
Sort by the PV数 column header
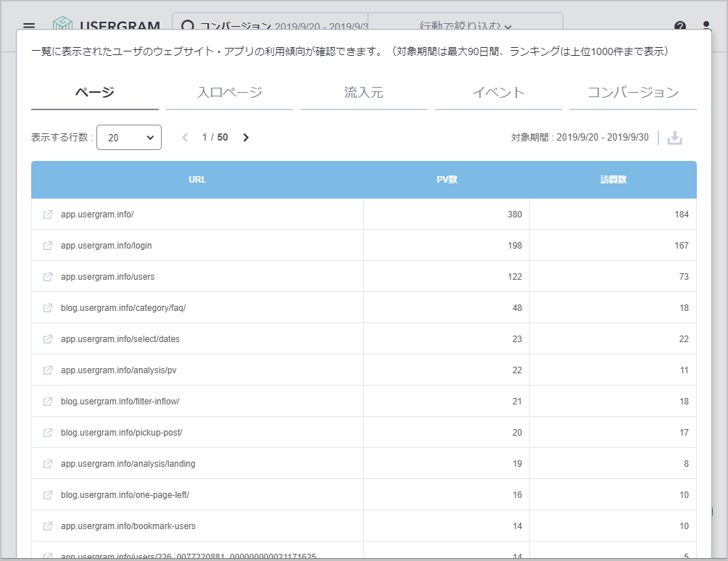(447, 180)
